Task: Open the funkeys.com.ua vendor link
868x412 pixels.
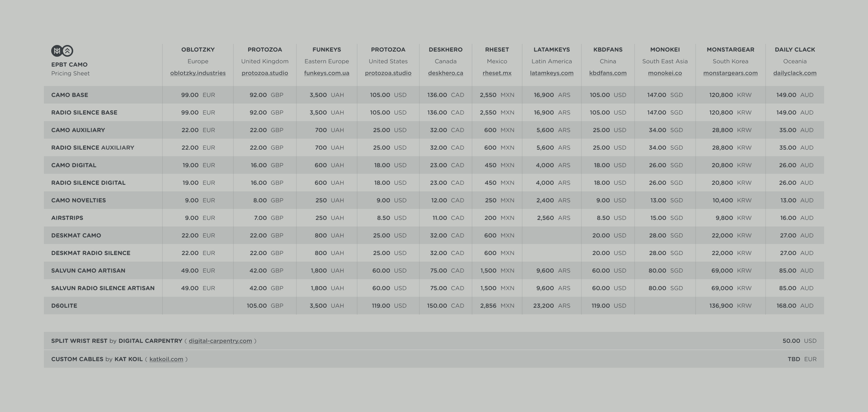Action: pos(326,73)
